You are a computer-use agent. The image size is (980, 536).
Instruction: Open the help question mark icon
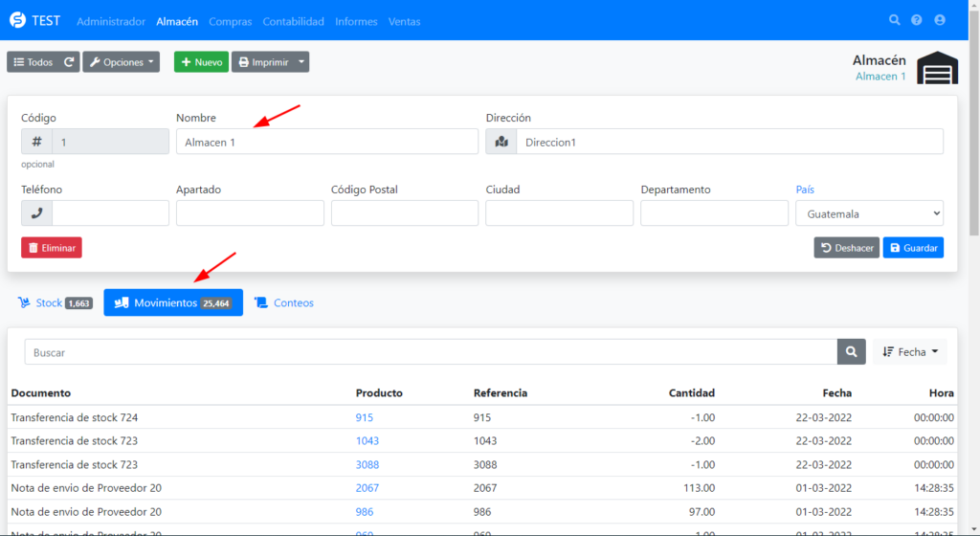tap(917, 20)
